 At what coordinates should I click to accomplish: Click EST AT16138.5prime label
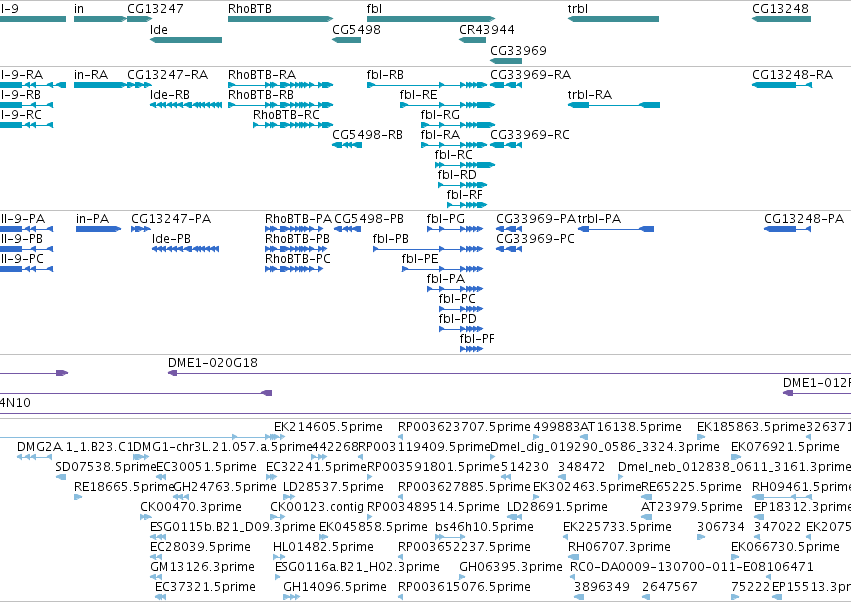(631, 427)
